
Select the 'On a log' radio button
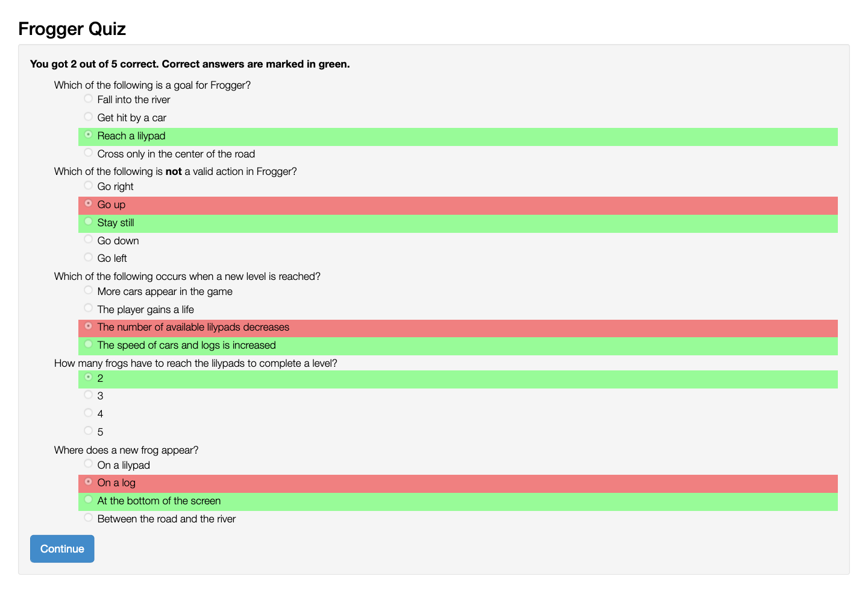pyautogui.click(x=89, y=481)
